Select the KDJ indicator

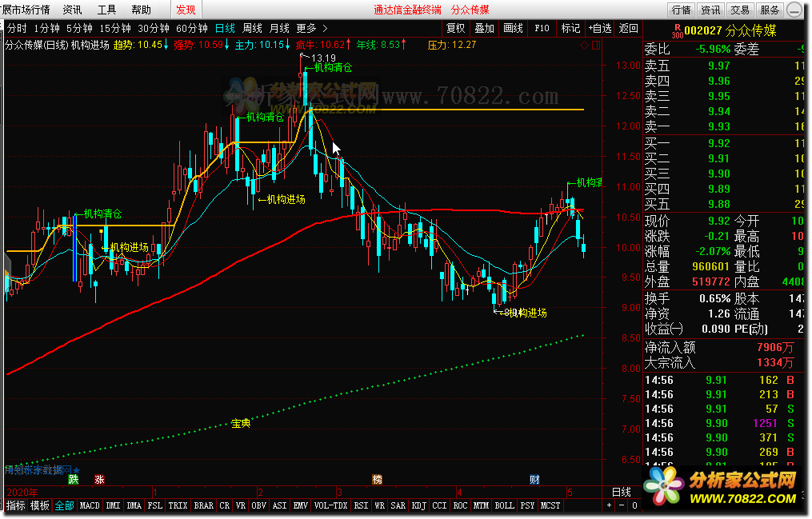click(418, 505)
